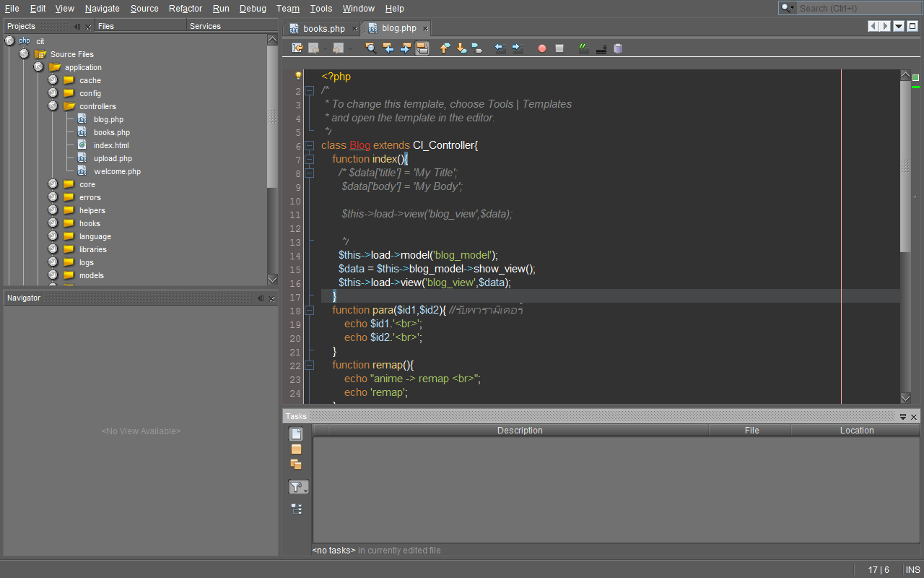This screenshot has width=924, height=578.
Task: Jump to the next bookmark
Action: tap(461, 48)
